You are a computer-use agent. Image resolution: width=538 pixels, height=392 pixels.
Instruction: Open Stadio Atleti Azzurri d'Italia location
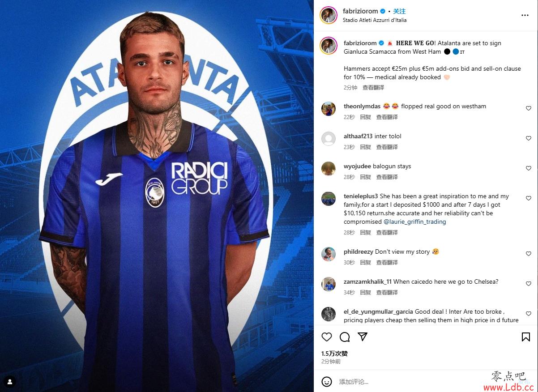pos(375,20)
